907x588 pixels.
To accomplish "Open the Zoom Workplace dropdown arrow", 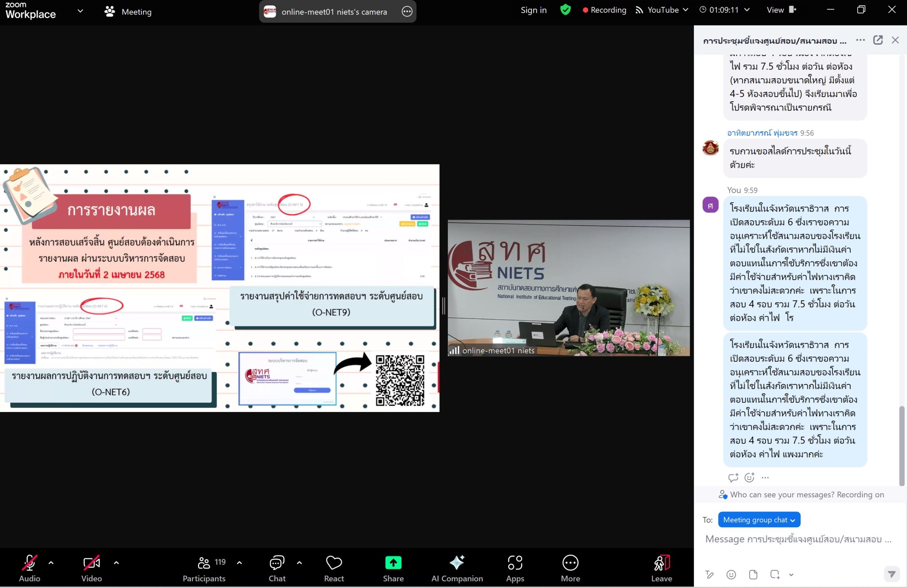I will pos(80,11).
